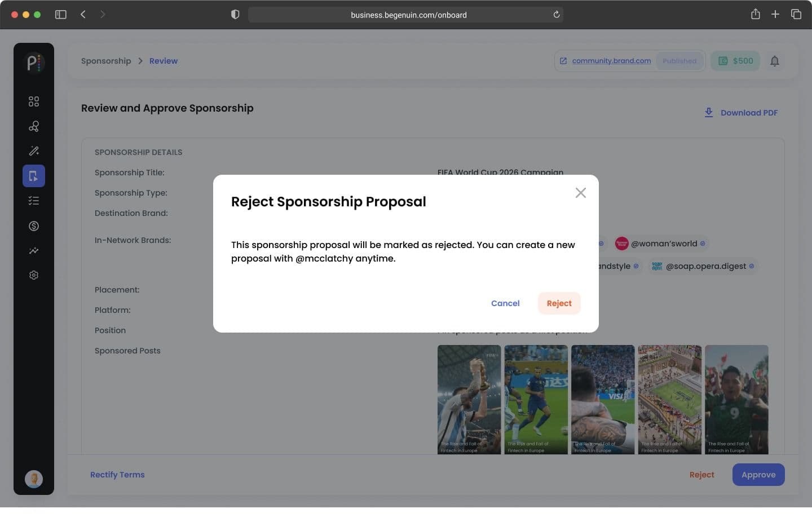The height and width of the screenshot is (522, 812).
Task: Click the external link icon beside community.brand.com
Action: (563, 61)
